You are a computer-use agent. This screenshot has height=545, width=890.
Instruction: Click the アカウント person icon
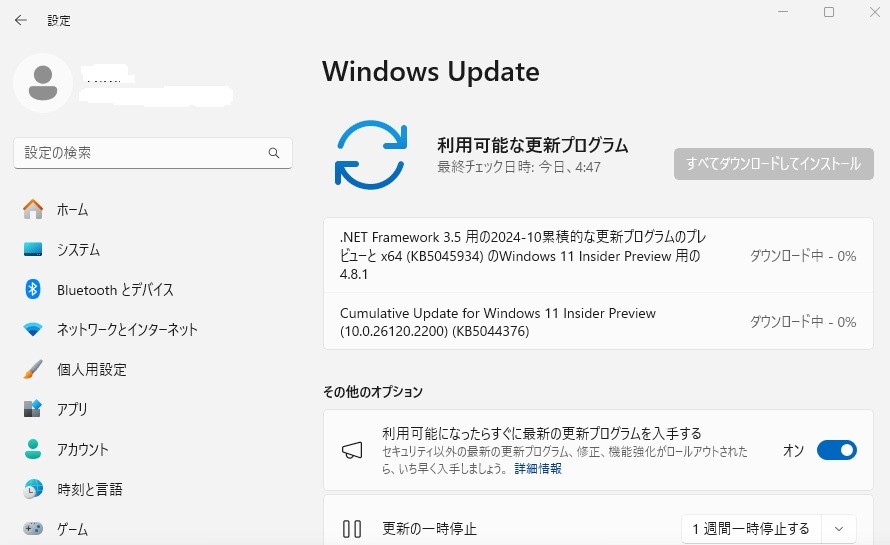[33, 449]
